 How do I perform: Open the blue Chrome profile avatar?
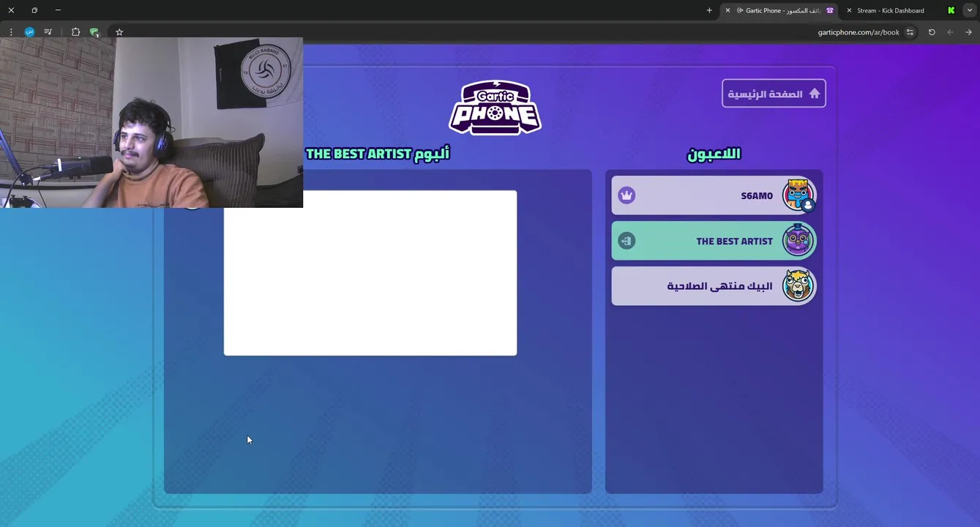[x=29, y=32]
